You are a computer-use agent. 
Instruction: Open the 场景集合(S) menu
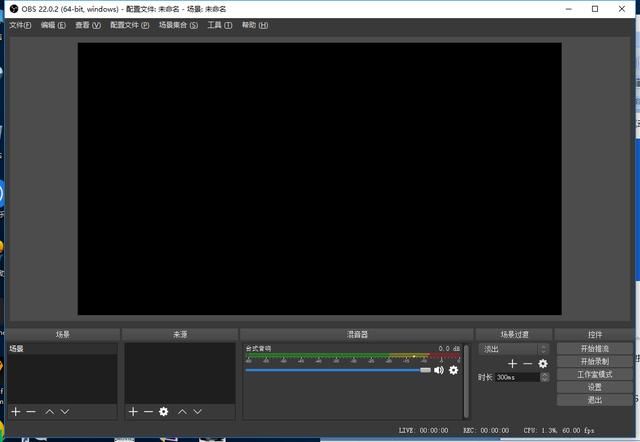pos(178,25)
